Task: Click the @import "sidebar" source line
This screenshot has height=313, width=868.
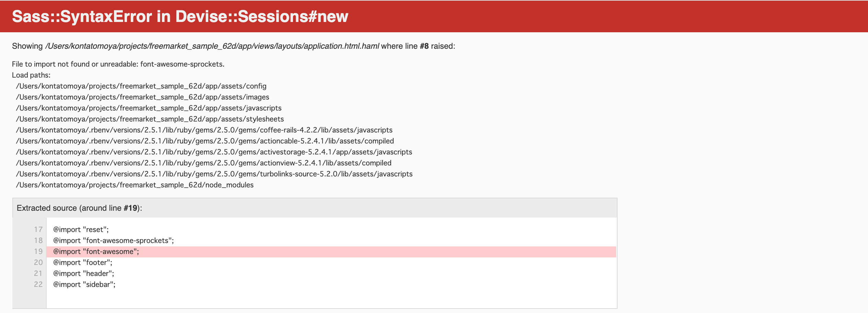Action: tap(84, 285)
